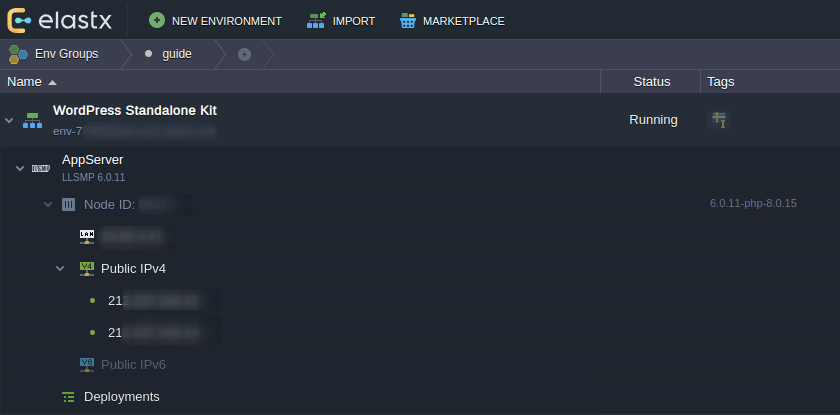Click the Elastx logo icon
840x415 pixels.
18,20
